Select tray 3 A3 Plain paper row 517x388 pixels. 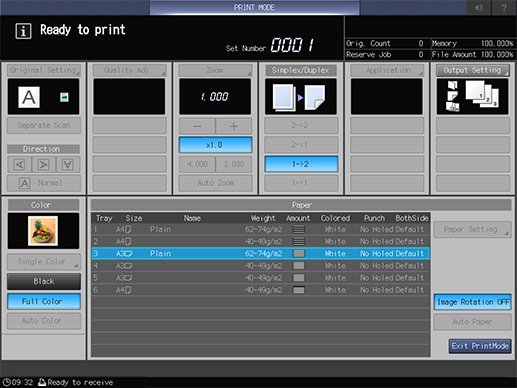261,254
